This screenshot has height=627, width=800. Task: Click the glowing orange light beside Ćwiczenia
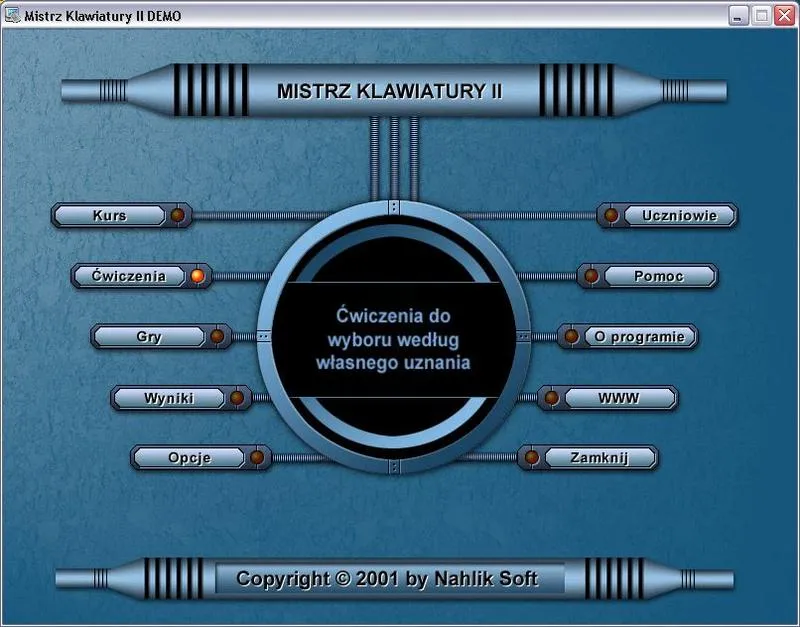198,276
